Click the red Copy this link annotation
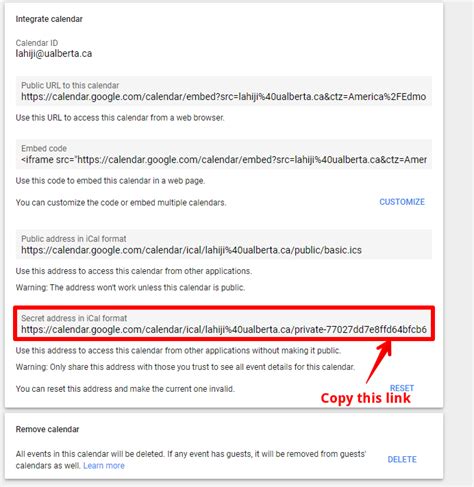Screen dimensions: 474x487 pyautogui.click(x=366, y=398)
